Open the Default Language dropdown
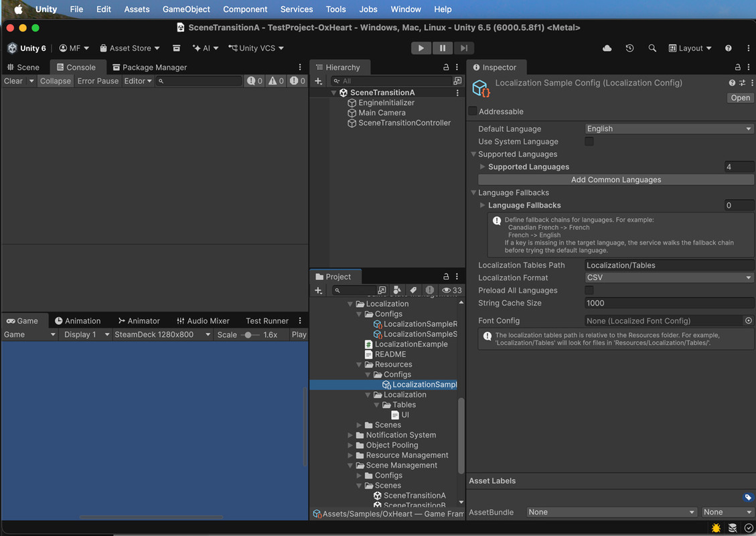 (x=669, y=129)
